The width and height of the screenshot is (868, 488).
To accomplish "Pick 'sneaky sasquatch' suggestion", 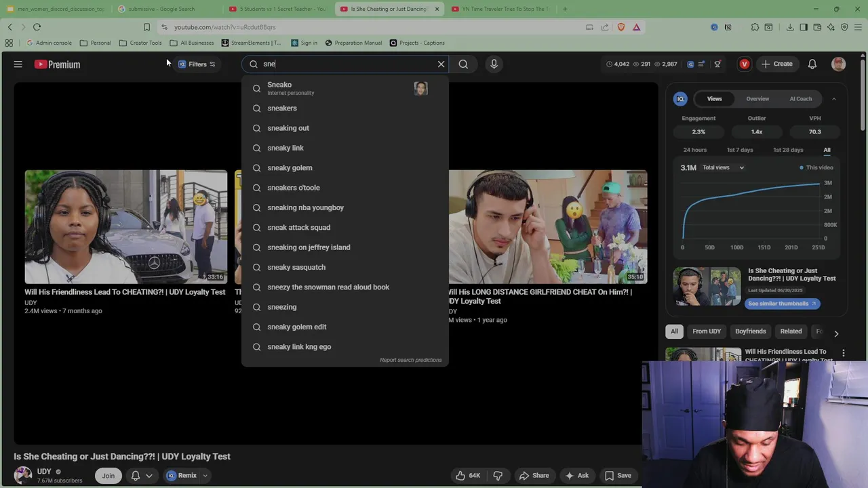I will pyautogui.click(x=344, y=267).
